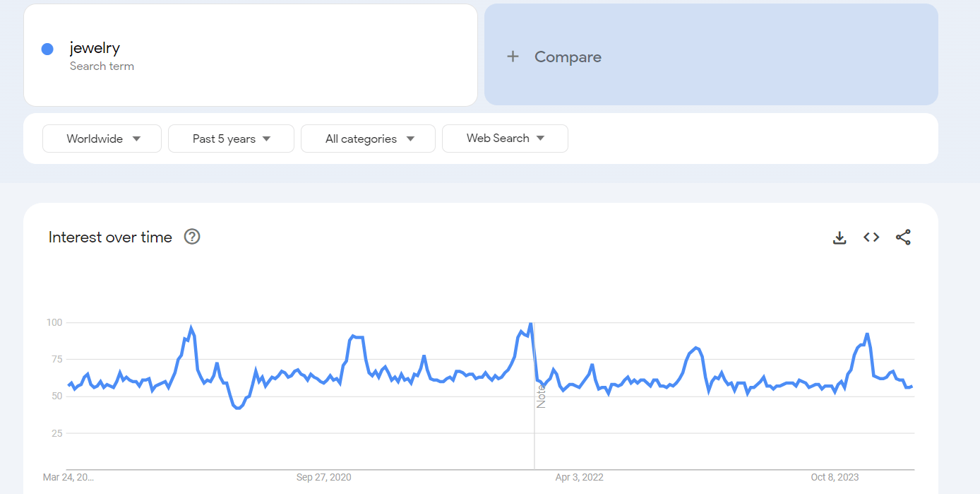Click the Apr 3, 2022 axis label

[580, 477]
